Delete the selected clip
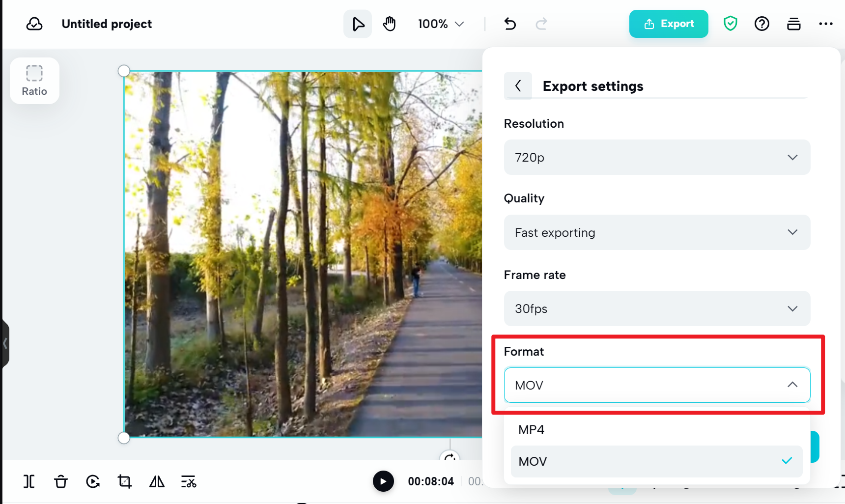The height and width of the screenshot is (504, 845). point(61,481)
